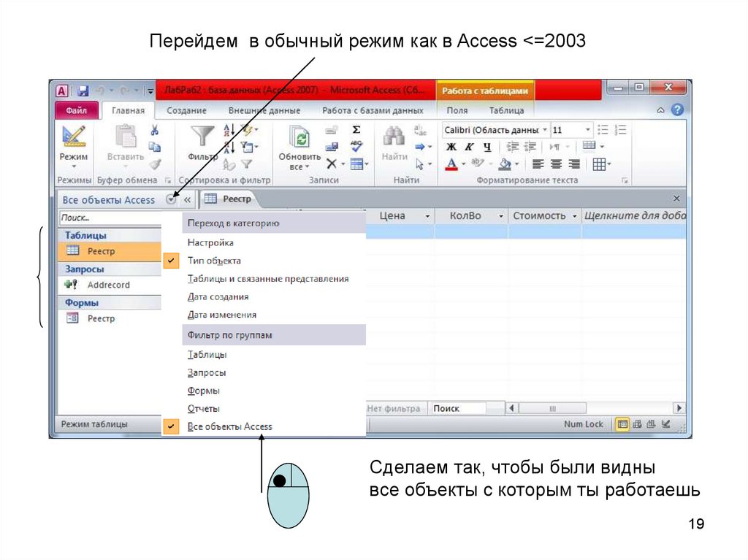Screen dimensions: 748x560
Task: Toggle bold formatting (Ж)
Action: (451, 147)
